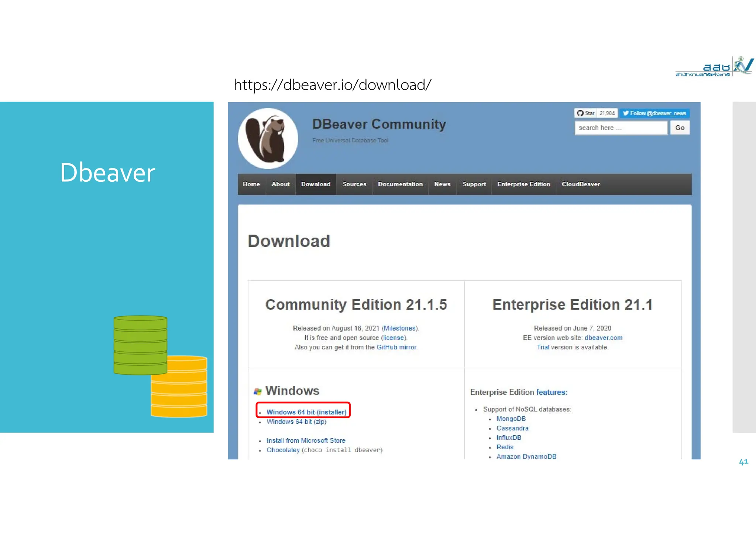The image size is (756, 535).
Task: Click 'Support of NoSQL databases' text
Action: (x=527, y=409)
